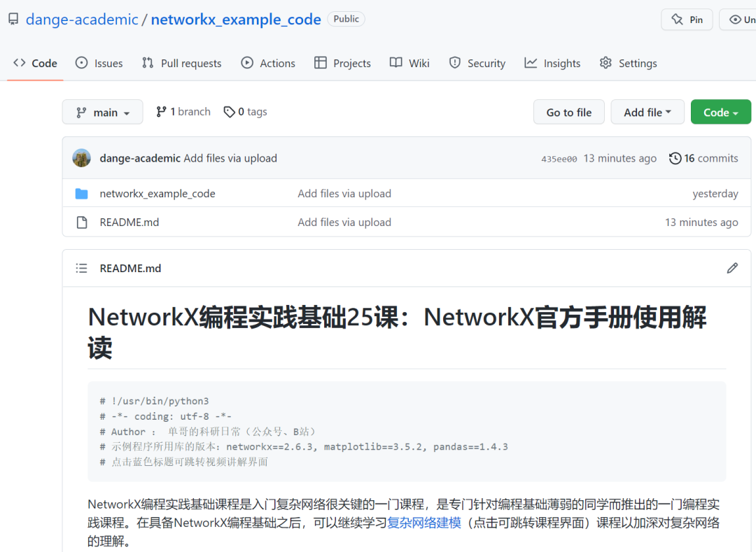
Task: Click the pin icon in Pin button
Action: point(677,20)
